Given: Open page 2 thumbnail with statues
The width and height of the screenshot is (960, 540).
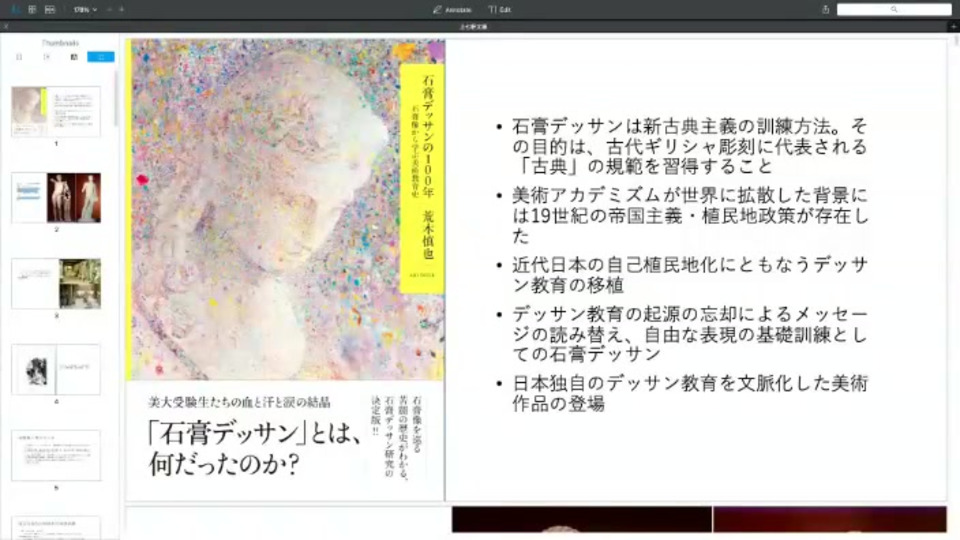Looking at the screenshot, I should (56, 198).
